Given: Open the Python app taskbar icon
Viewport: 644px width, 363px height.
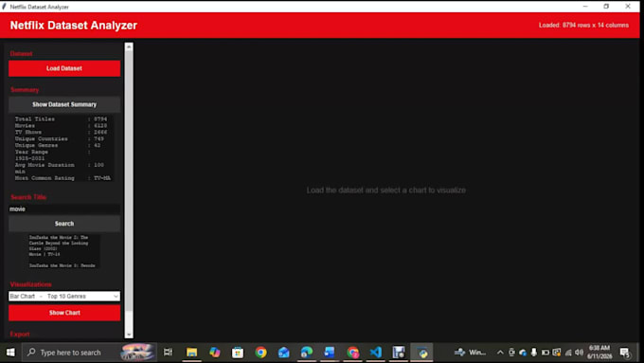Looking at the screenshot, I should click(x=422, y=353).
